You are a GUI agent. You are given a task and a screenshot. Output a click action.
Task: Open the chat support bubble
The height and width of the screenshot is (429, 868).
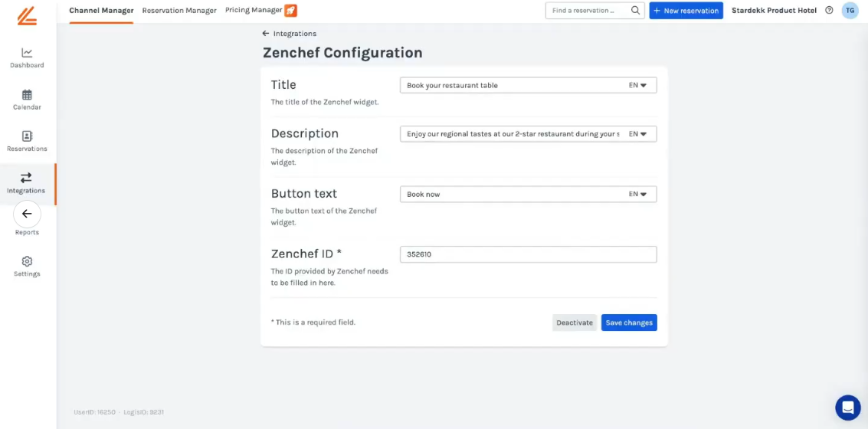click(848, 408)
